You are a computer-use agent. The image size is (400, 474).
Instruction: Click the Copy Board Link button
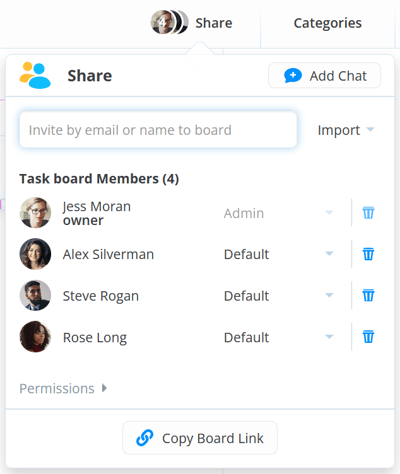pyautogui.click(x=200, y=438)
